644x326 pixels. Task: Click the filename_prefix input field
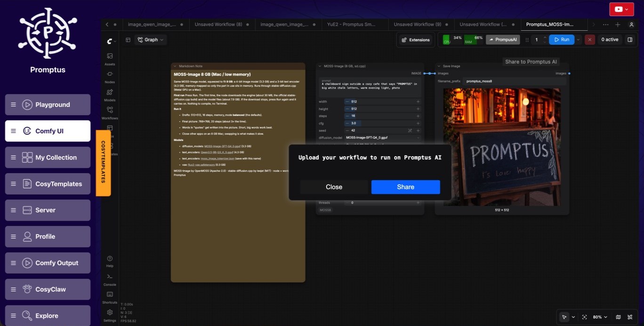[x=515, y=81]
